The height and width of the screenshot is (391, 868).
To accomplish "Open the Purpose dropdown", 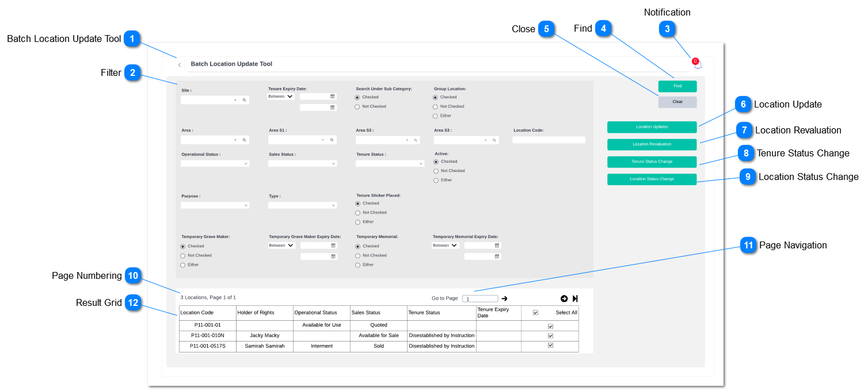I will pos(215,205).
